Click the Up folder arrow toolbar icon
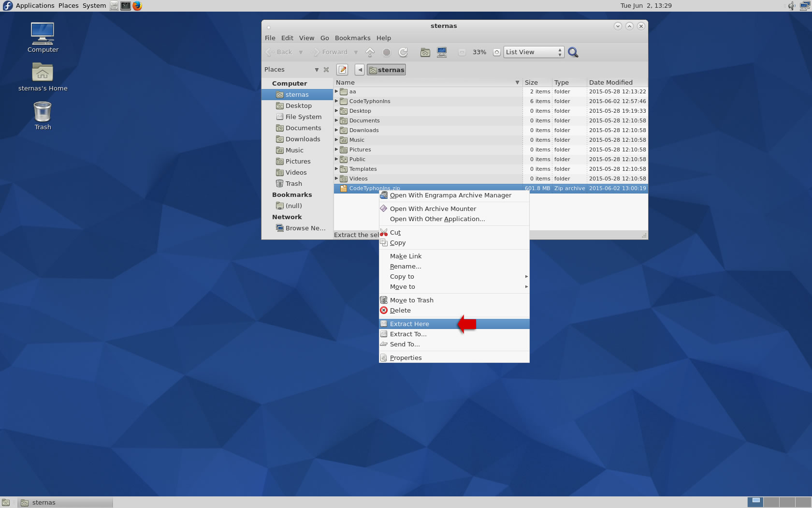The width and height of the screenshot is (812, 508). (370, 52)
